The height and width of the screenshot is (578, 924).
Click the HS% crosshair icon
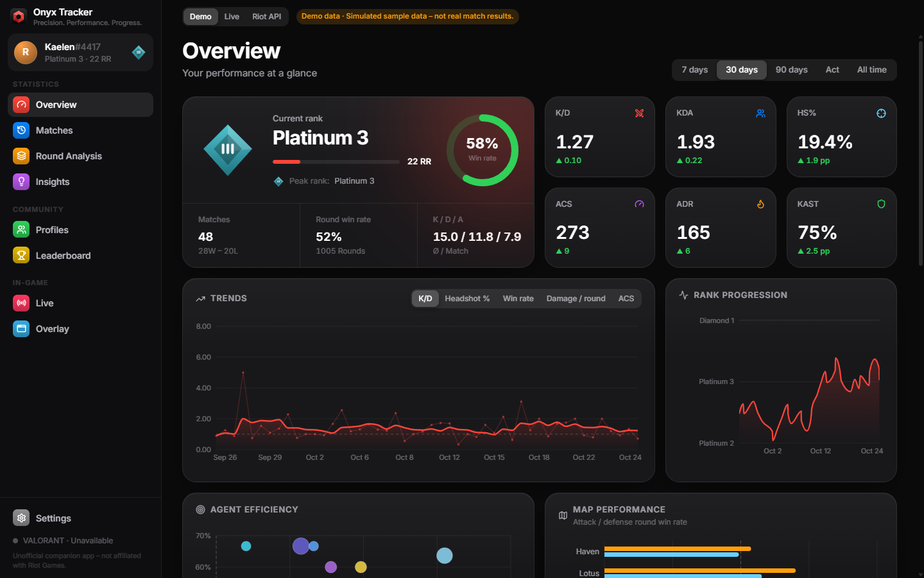tap(881, 113)
